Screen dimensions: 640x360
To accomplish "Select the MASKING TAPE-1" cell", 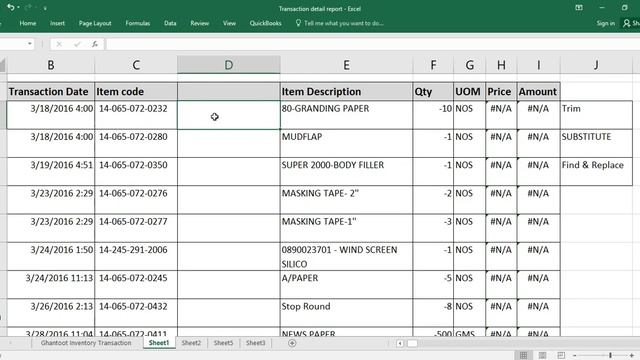I will coord(346,228).
